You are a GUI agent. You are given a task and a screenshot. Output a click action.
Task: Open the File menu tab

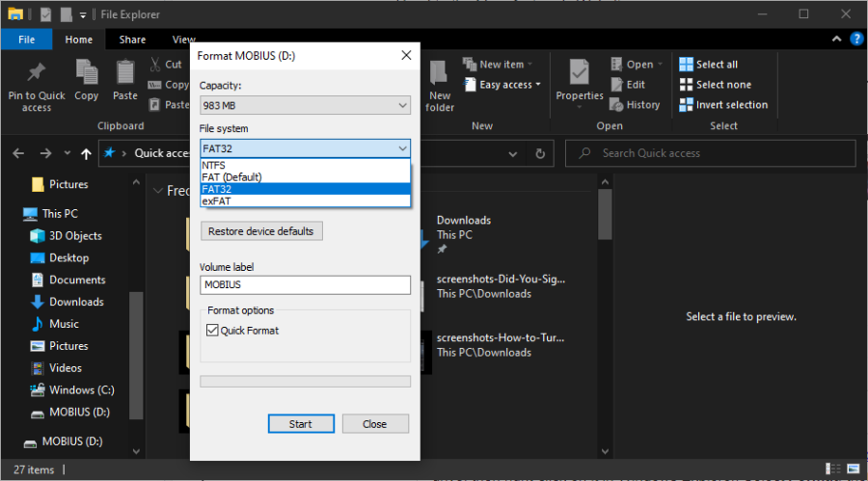(26, 40)
